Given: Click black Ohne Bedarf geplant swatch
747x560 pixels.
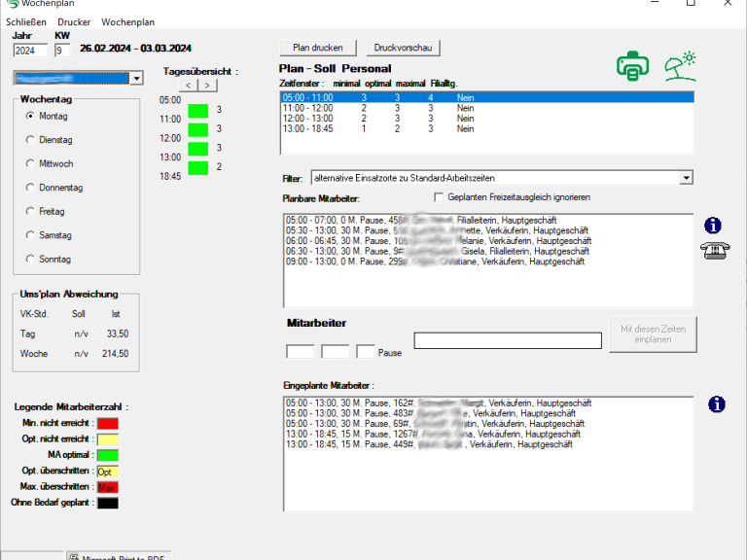Looking at the screenshot, I should coord(108,503).
